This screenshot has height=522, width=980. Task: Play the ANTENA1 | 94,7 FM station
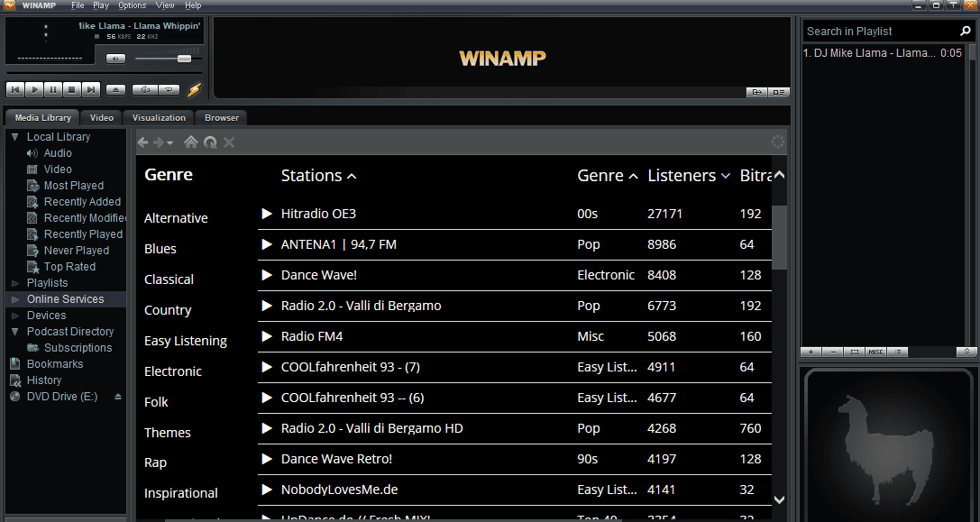[267, 244]
